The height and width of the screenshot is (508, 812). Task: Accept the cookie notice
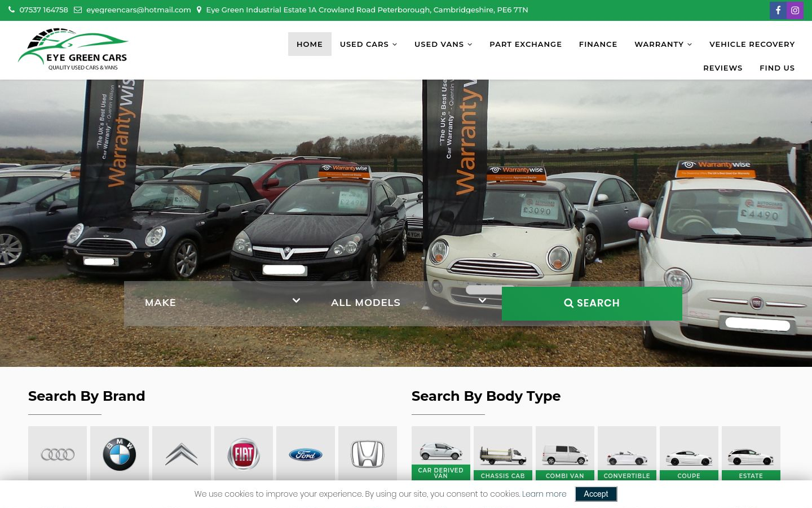pyautogui.click(x=596, y=494)
